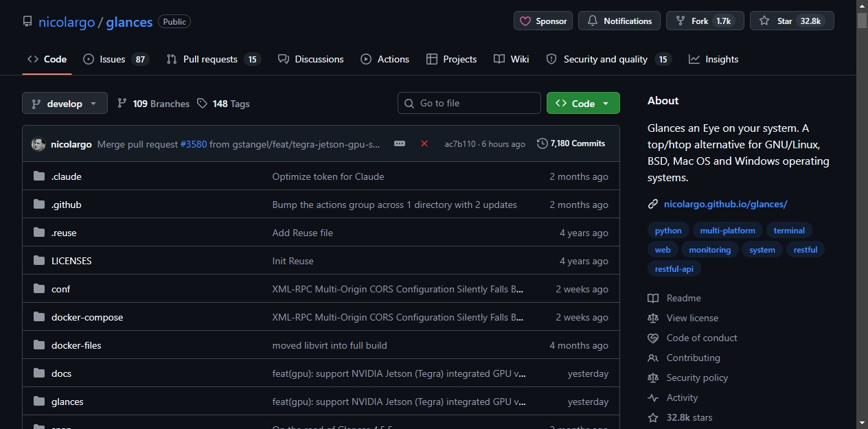Open commit 'Init Reuse'
Screen dimensions: 868x429
coord(293,261)
